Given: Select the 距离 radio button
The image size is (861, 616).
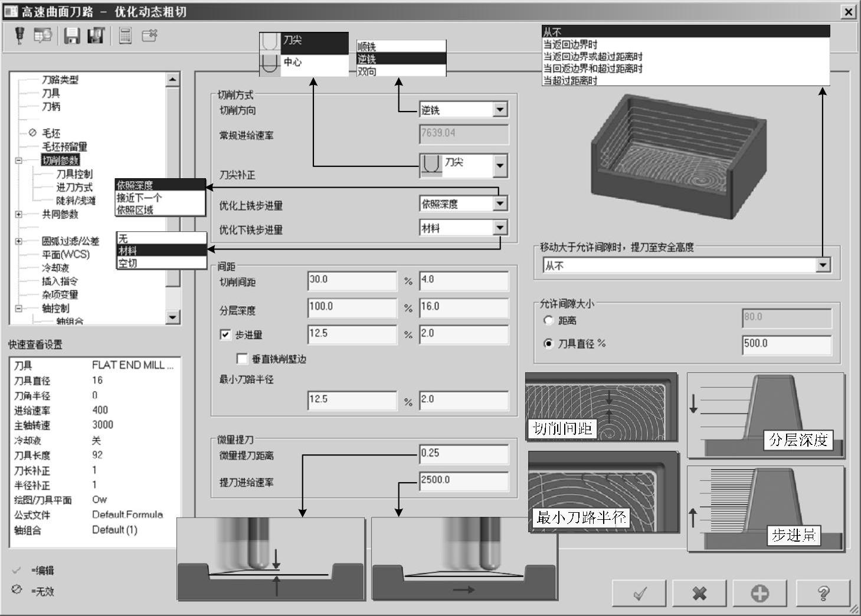Looking at the screenshot, I should tap(548, 320).
